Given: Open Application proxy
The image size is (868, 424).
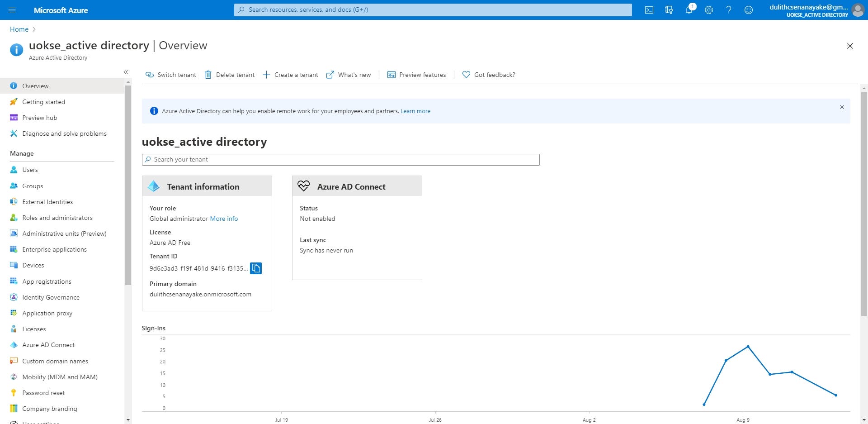Looking at the screenshot, I should point(62,313).
